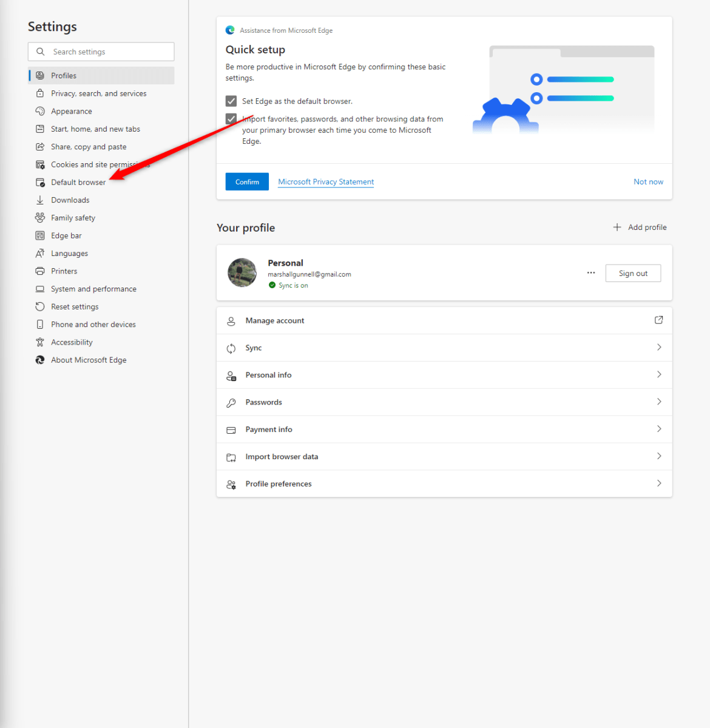Viewport: 710px width, 728px height.
Task: Click the Manage account person icon
Action: pyautogui.click(x=231, y=321)
